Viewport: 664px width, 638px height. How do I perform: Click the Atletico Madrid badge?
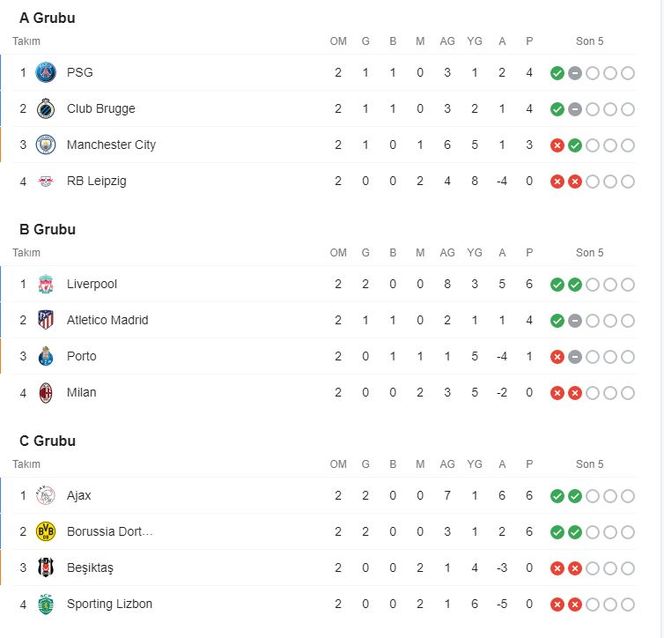point(46,320)
